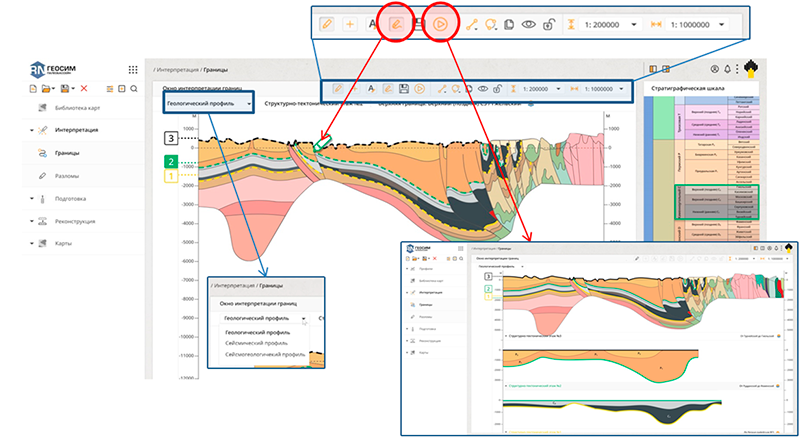Choose Геологический профиль option in enlarged dropdown list
This screenshot has height=437, width=800.
tap(257, 332)
